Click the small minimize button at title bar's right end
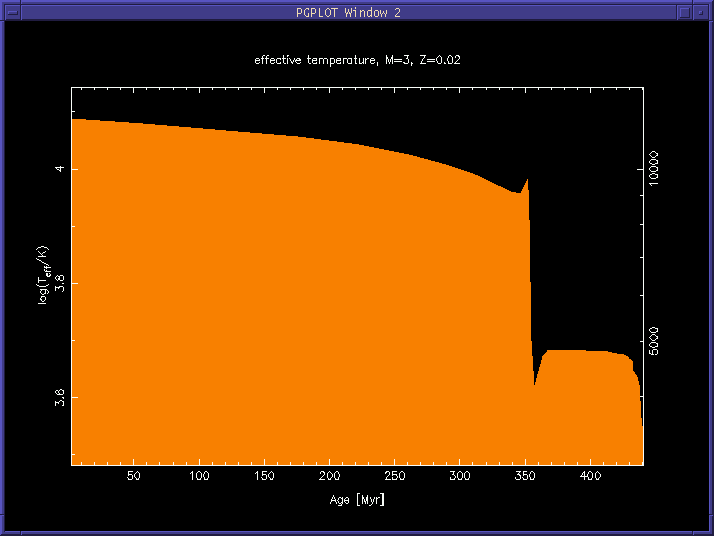 pos(700,12)
